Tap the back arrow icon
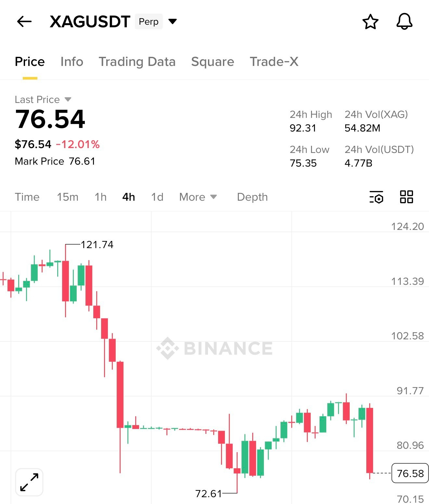The height and width of the screenshot is (504, 429). pos(24,22)
